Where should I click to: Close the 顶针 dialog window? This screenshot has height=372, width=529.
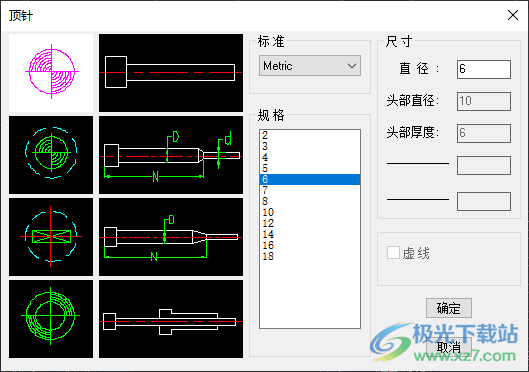pyautogui.click(x=513, y=15)
